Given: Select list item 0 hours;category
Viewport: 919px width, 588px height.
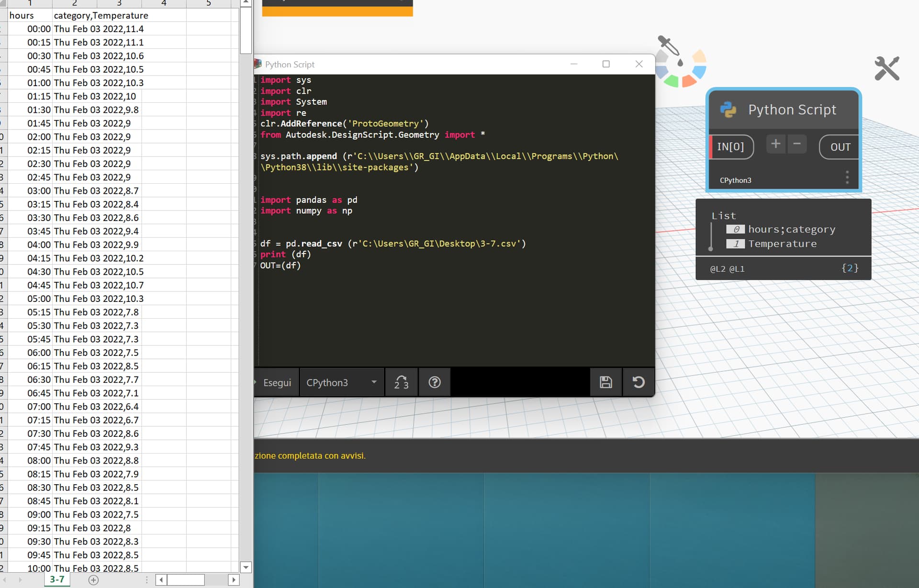Looking at the screenshot, I should pos(791,230).
